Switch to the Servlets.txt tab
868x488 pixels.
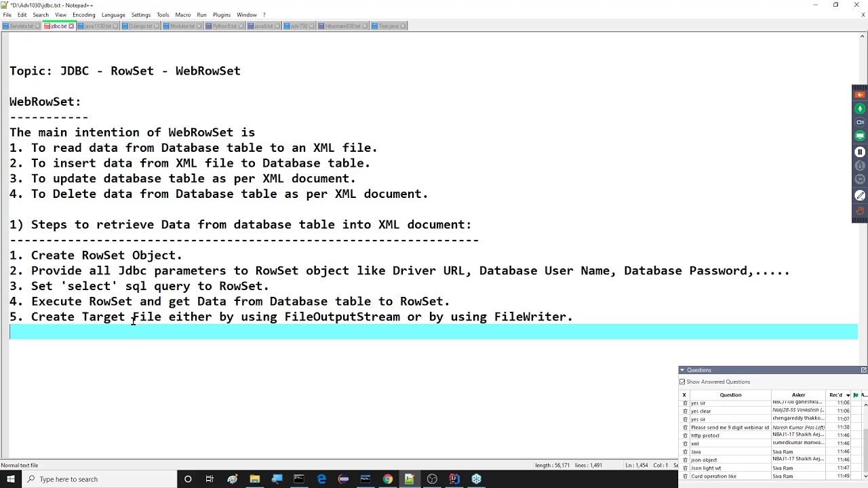[x=21, y=26]
